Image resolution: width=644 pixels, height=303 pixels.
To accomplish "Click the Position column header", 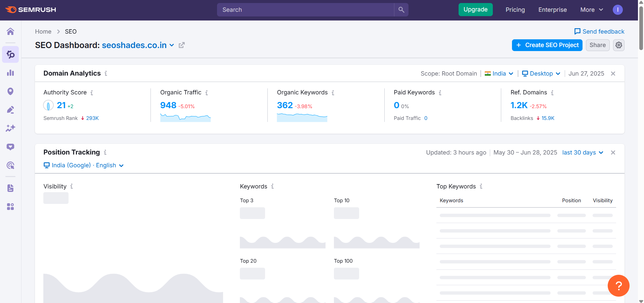I will [x=571, y=201].
